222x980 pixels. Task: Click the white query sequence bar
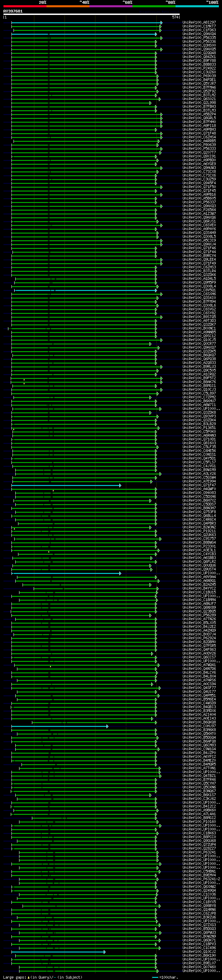92,14
